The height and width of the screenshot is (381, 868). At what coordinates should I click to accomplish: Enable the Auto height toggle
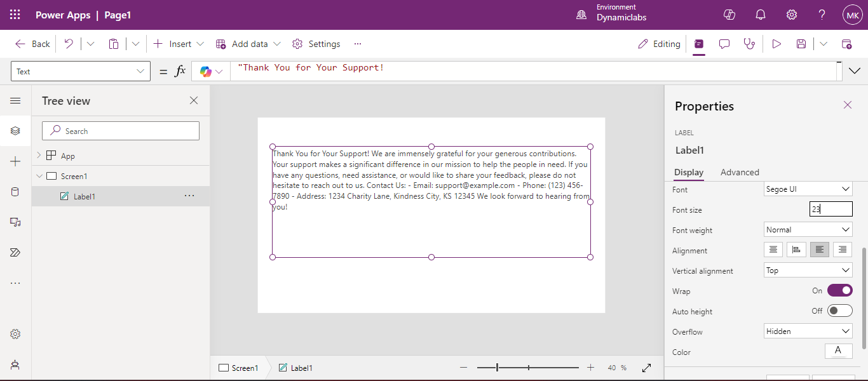[839, 311]
